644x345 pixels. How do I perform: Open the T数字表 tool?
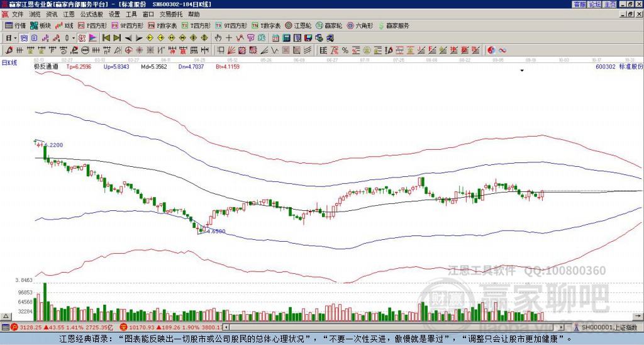point(266,25)
